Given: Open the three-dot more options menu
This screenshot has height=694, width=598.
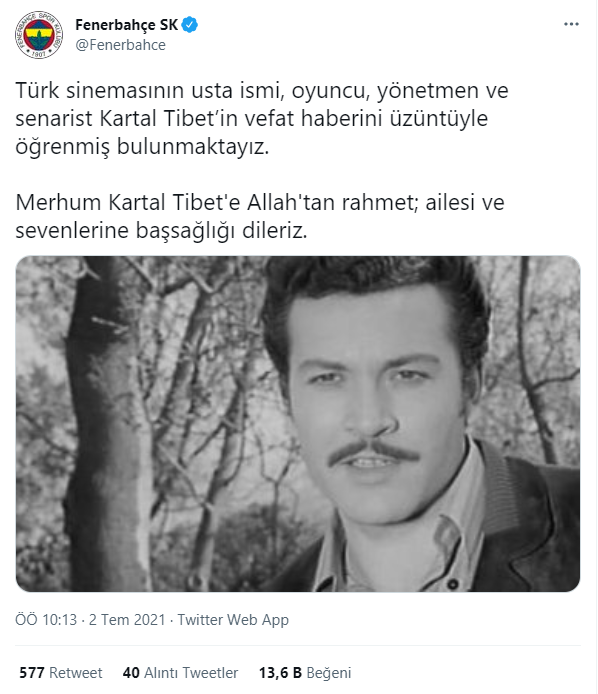Looking at the screenshot, I should tap(571, 24).
